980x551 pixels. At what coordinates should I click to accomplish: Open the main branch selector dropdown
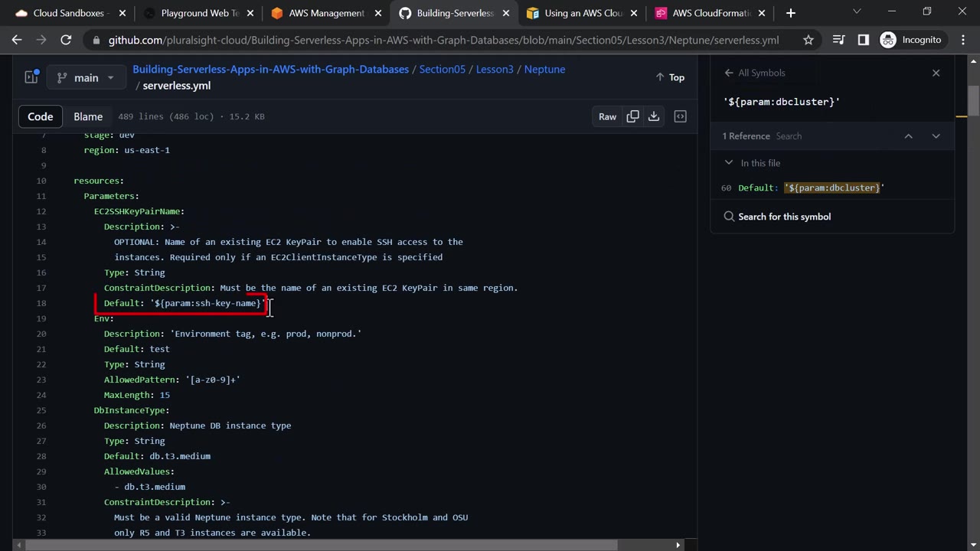(86, 77)
